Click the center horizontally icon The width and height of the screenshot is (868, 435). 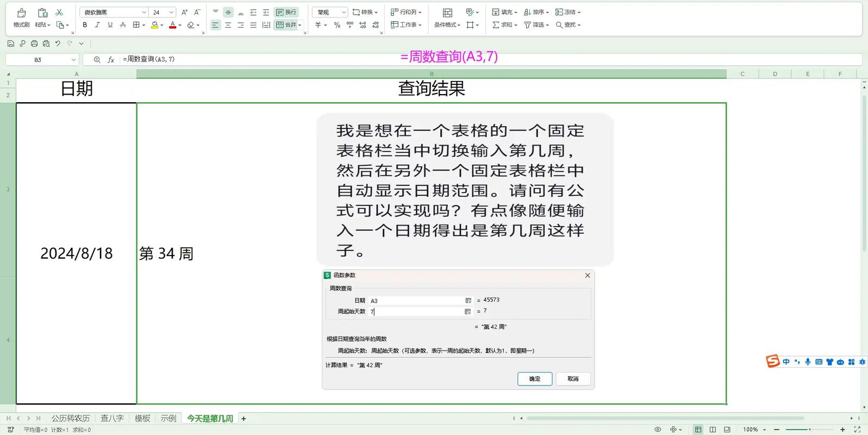(x=228, y=25)
